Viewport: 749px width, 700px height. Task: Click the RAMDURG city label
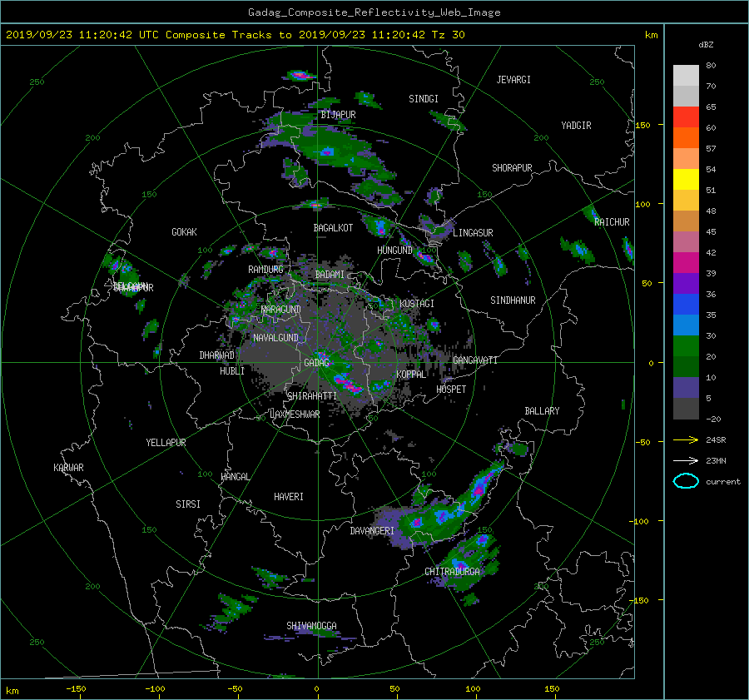[x=265, y=270]
